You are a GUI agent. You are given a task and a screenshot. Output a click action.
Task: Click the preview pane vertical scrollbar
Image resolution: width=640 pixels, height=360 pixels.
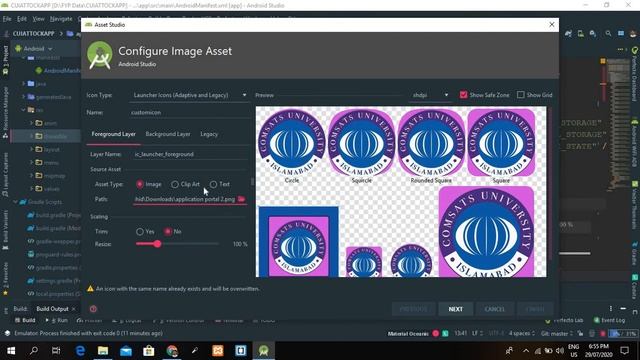(x=549, y=184)
